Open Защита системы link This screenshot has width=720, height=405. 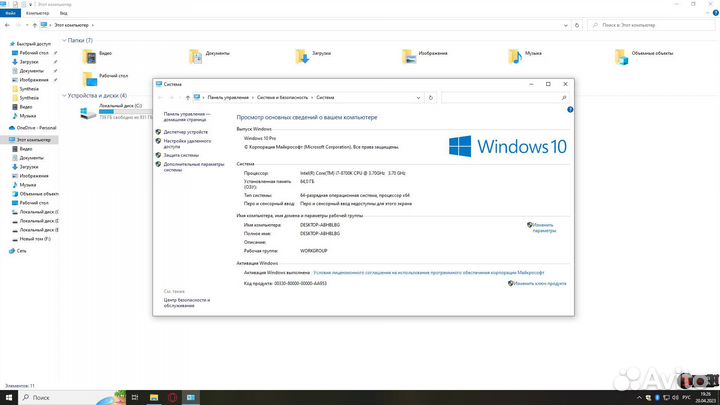click(x=181, y=155)
